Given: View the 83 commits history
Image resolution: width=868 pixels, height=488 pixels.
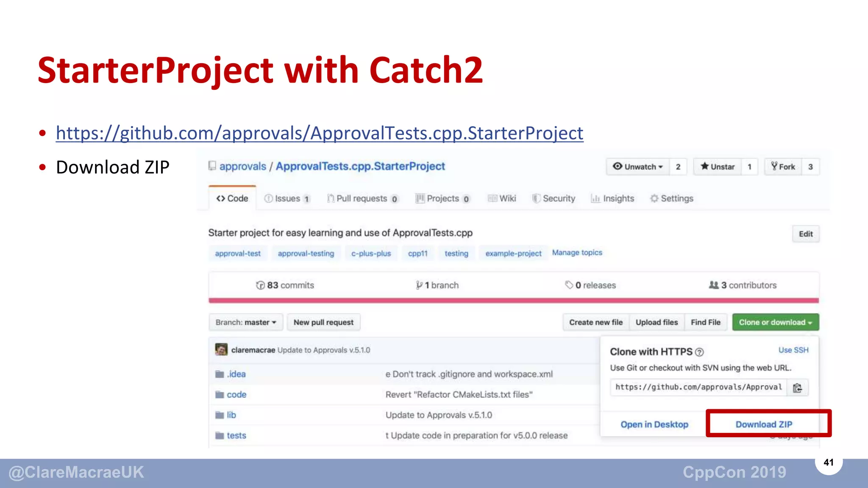Looking at the screenshot, I should 285,285.
